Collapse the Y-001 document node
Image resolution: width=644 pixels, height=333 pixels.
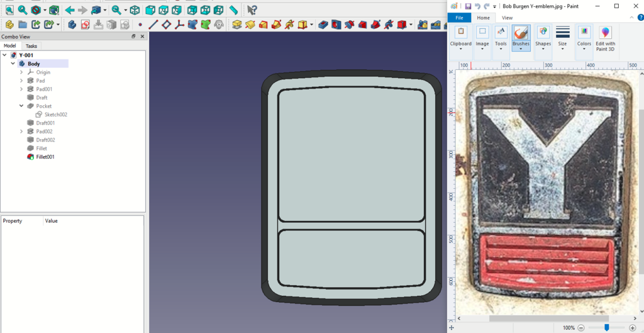click(5, 55)
